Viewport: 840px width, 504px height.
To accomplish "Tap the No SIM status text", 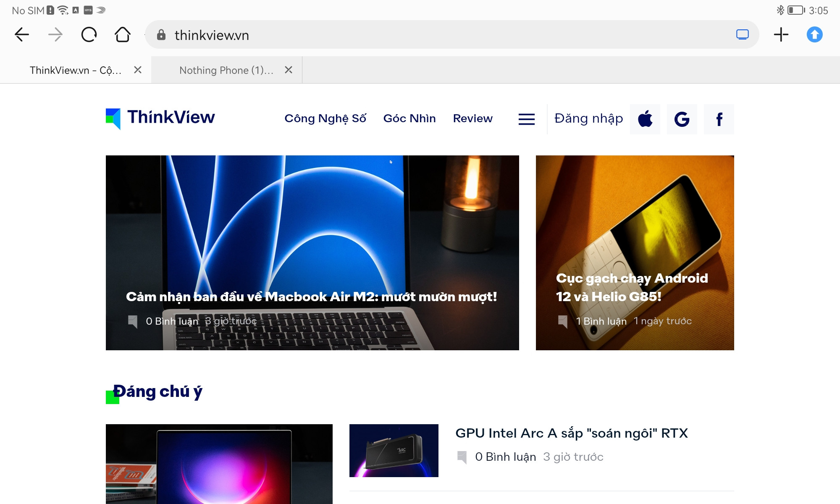I will tap(28, 10).
